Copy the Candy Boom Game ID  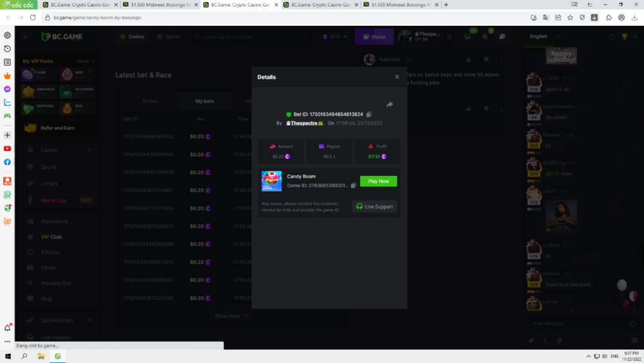click(x=354, y=186)
